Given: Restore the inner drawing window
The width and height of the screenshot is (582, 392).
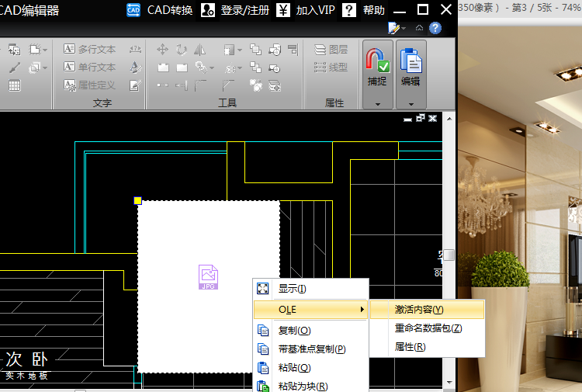Looking at the screenshot, I should 420,118.
